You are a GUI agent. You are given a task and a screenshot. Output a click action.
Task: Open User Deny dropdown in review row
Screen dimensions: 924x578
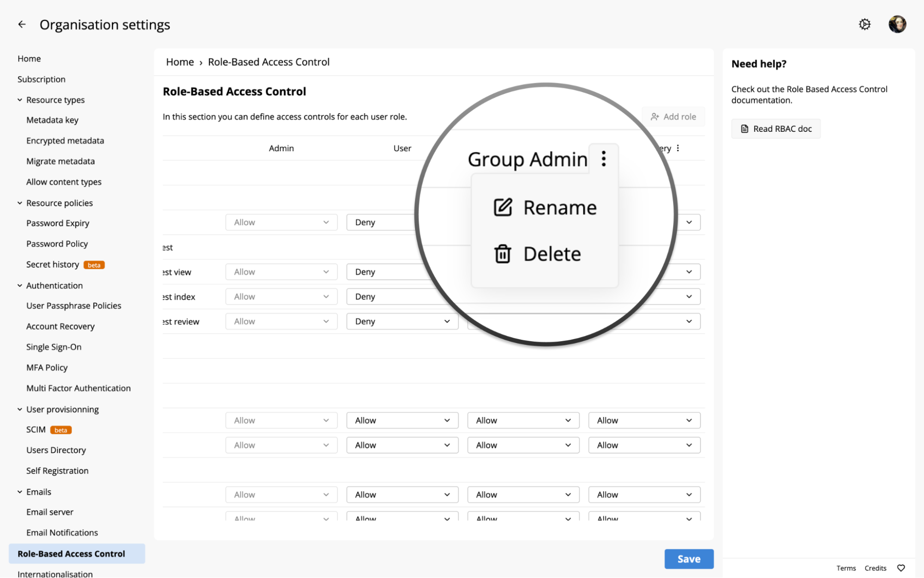pyautogui.click(x=402, y=321)
